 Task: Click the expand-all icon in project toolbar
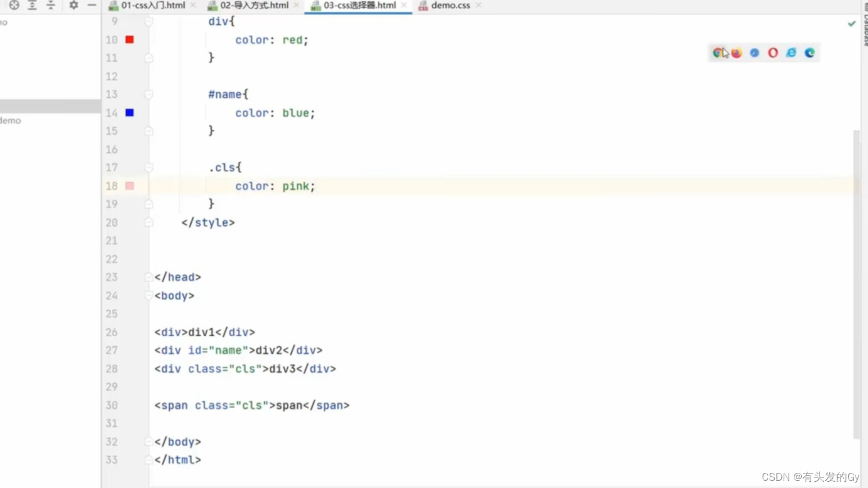click(x=32, y=5)
